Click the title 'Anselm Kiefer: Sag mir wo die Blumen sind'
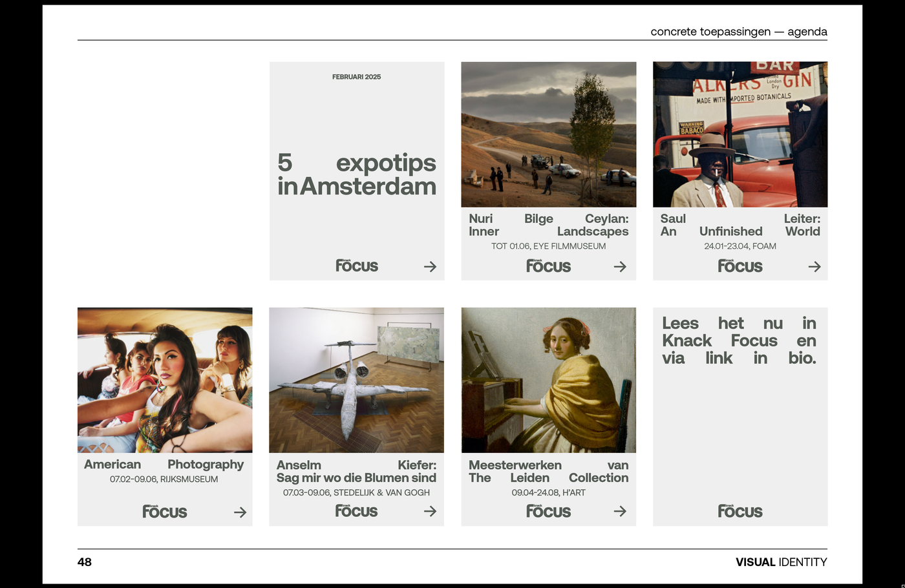This screenshot has height=588, width=905. (x=356, y=471)
